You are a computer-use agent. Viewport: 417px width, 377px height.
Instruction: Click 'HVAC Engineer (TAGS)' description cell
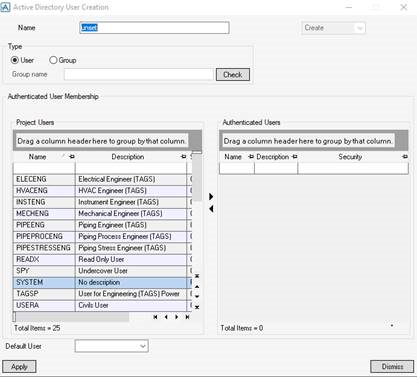(131, 191)
